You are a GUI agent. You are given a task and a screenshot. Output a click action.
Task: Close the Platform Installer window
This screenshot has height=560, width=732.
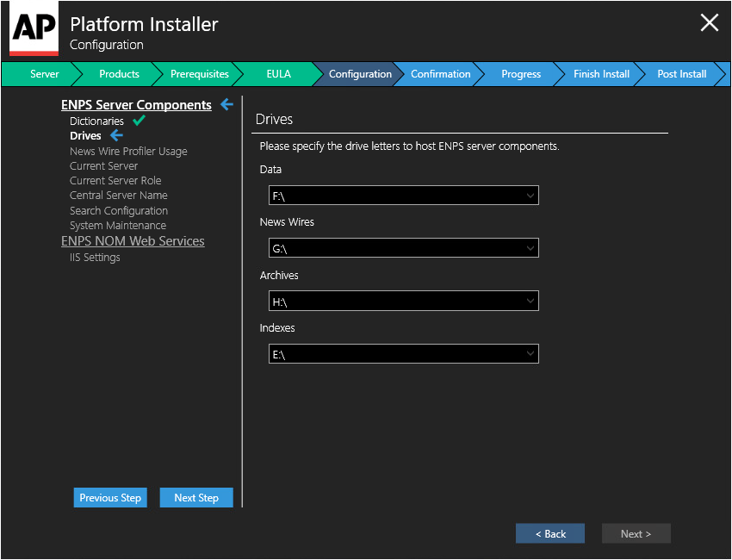(709, 22)
